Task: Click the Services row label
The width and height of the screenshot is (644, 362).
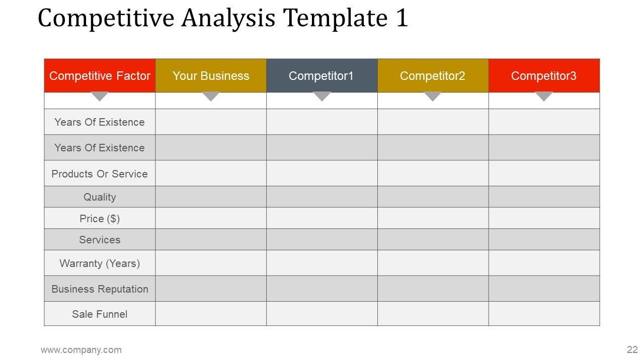Action: coord(100,240)
